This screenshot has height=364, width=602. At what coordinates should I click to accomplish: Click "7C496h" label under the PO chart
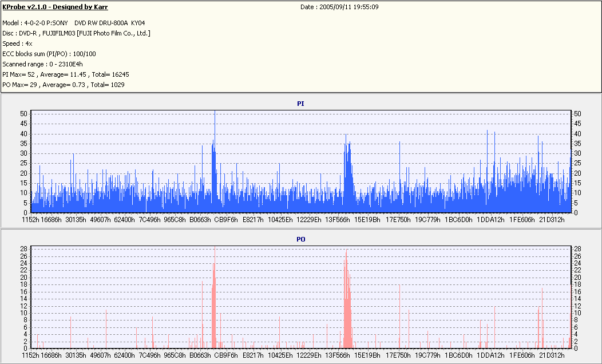coord(149,355)
